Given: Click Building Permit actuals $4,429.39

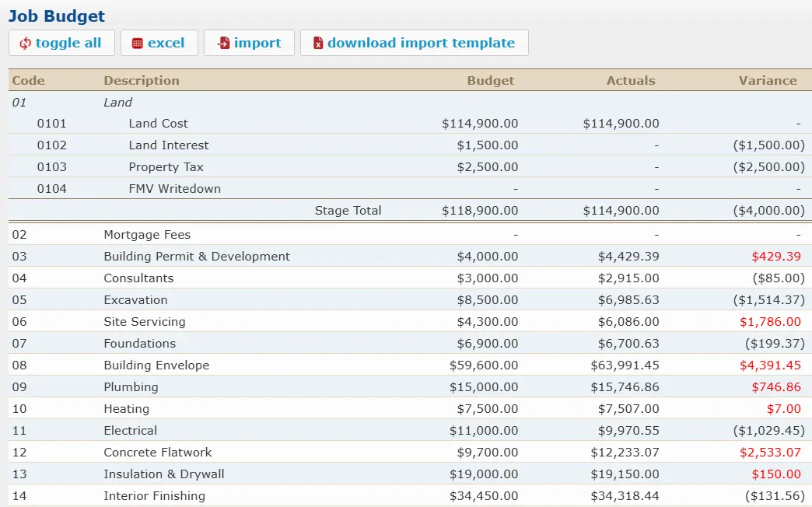Looking at the screenshot, I should 628,256.
